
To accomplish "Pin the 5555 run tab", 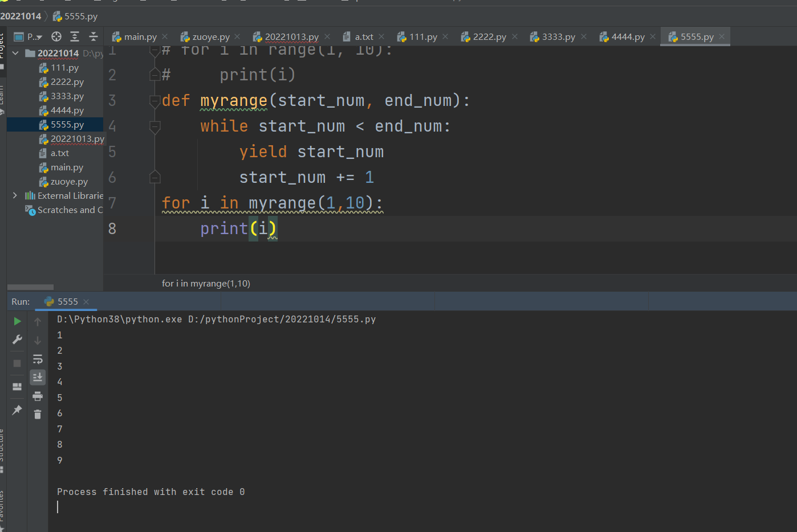I will point(17,410).
